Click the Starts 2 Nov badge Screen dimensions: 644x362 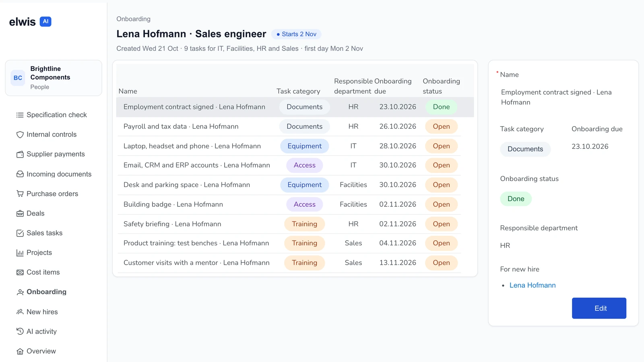[x=296, y=34]
